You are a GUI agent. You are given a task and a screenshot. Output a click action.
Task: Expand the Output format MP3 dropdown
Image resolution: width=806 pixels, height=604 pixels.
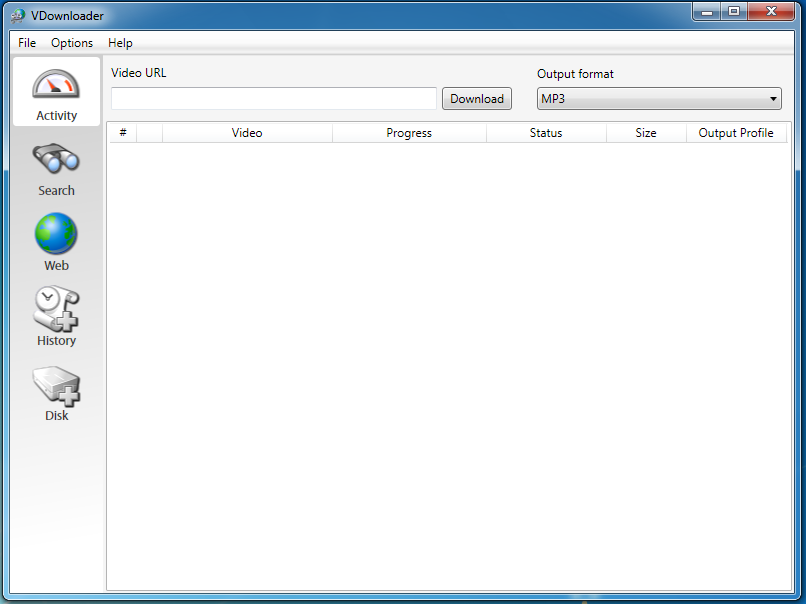[659, 99]
